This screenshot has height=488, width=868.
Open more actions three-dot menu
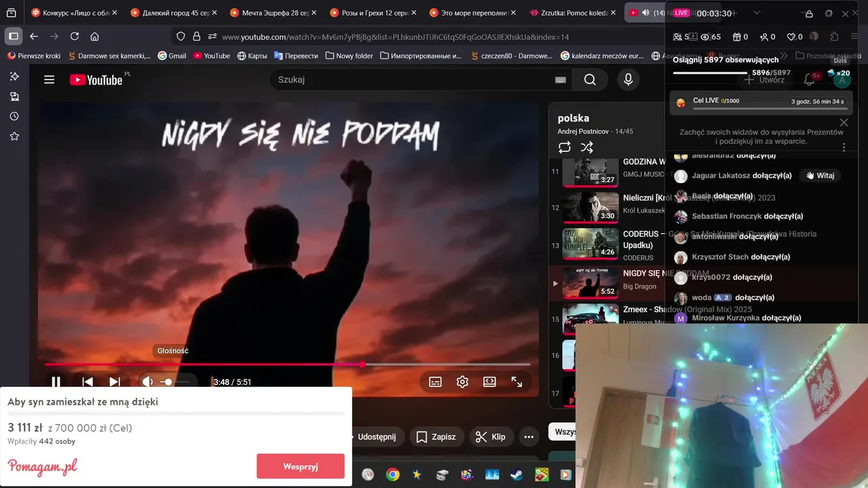529,436
